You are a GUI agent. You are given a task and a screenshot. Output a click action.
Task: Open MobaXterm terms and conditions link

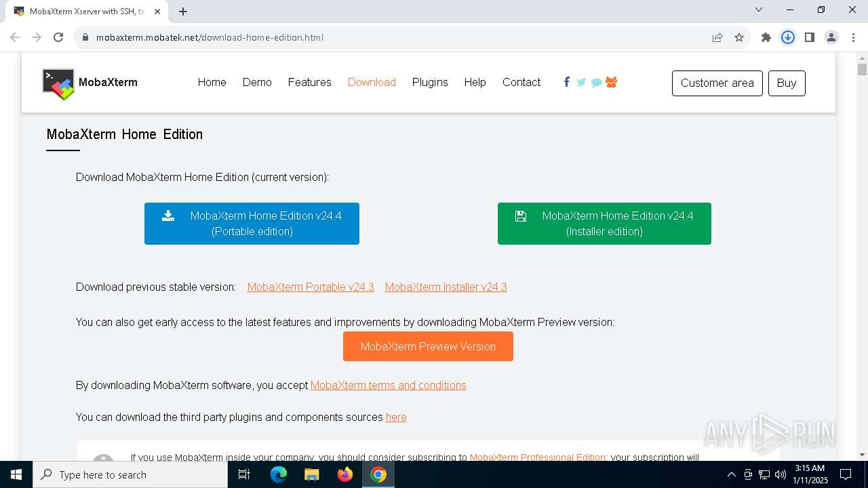click(388, 385)
